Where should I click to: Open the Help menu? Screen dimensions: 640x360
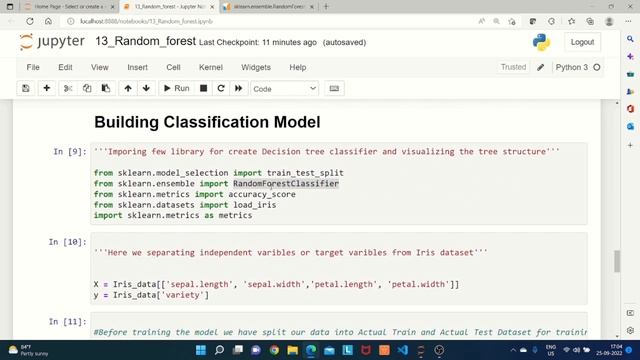click(x=298, y=67)
